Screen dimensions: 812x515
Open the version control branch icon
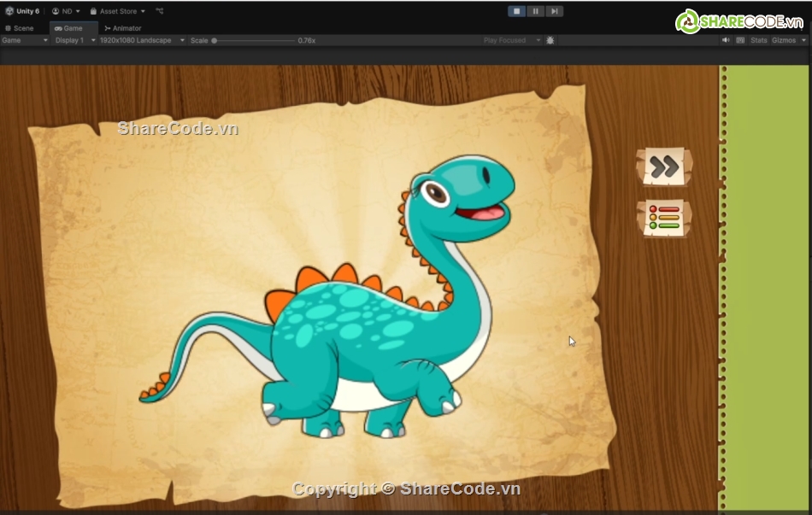160,11
